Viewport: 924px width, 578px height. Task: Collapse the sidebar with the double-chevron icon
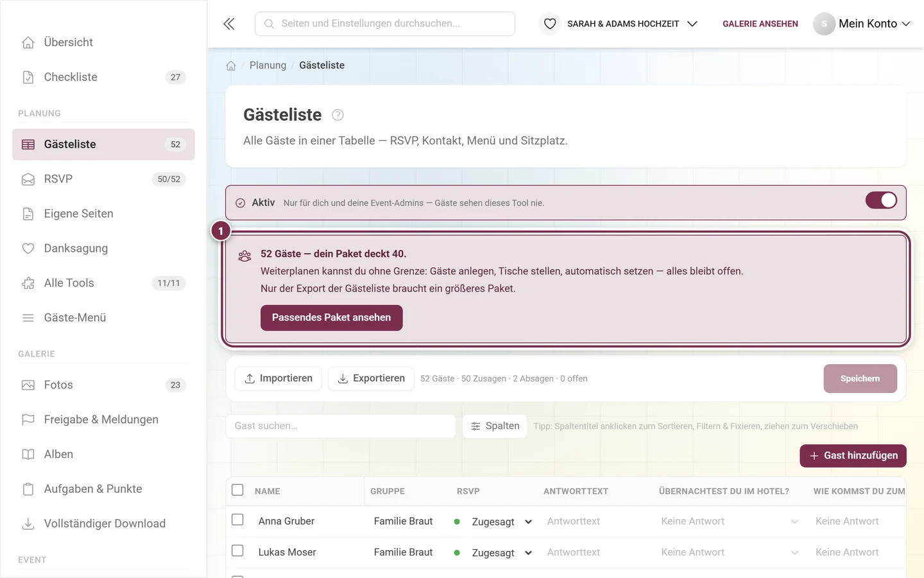(229, 24)
